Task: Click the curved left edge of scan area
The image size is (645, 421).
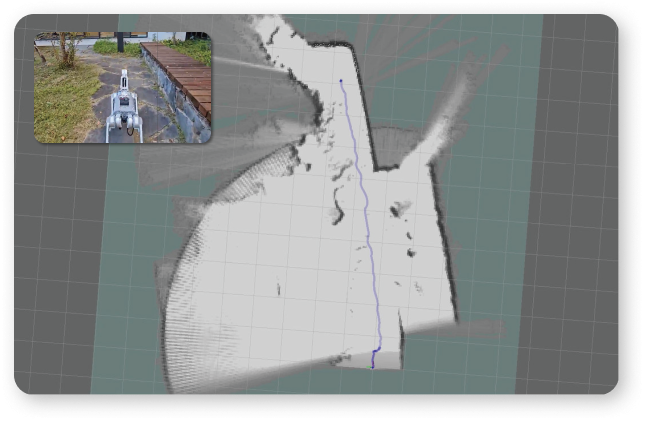Action: (172, 300)
